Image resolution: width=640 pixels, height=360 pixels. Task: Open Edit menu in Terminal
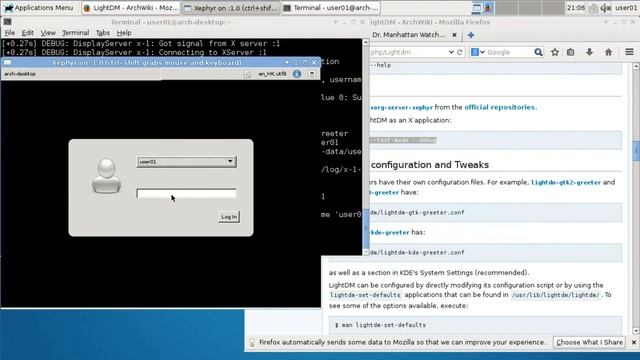click(27, 33)
